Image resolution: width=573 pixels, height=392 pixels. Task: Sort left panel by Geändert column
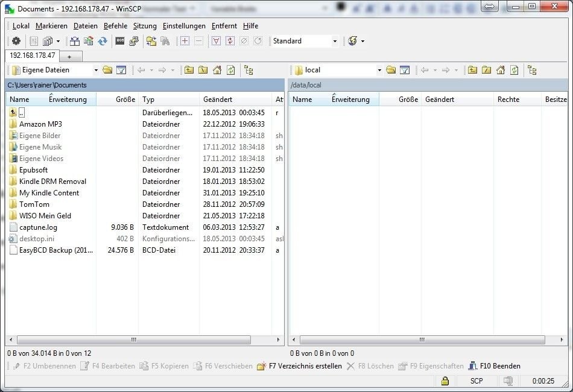coord(236,100)
